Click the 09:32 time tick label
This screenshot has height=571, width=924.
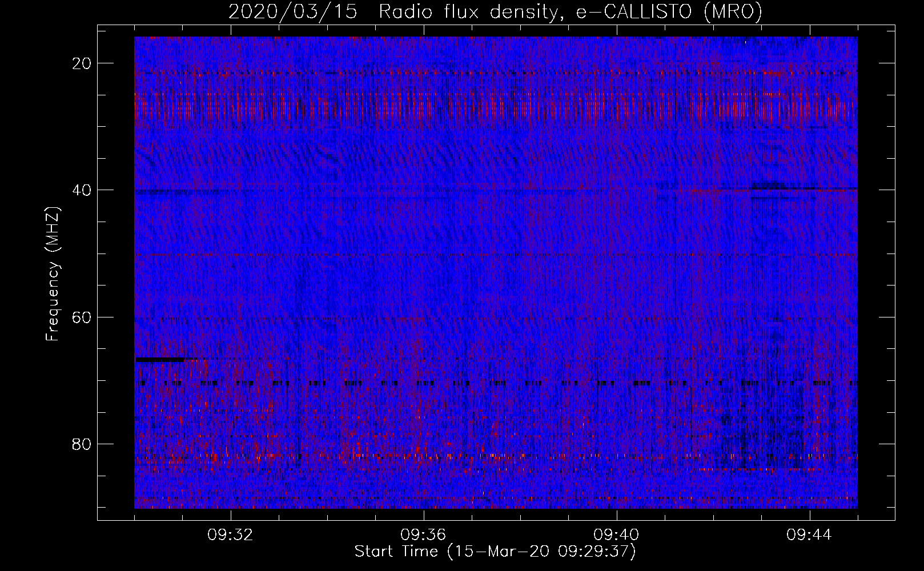[x=230, y=535]
